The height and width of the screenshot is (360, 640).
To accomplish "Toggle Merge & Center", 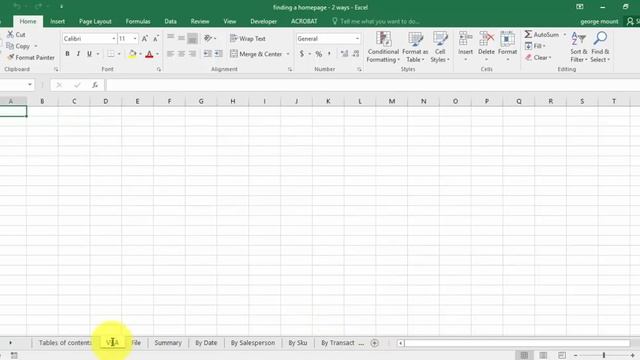I will (256, 54).
